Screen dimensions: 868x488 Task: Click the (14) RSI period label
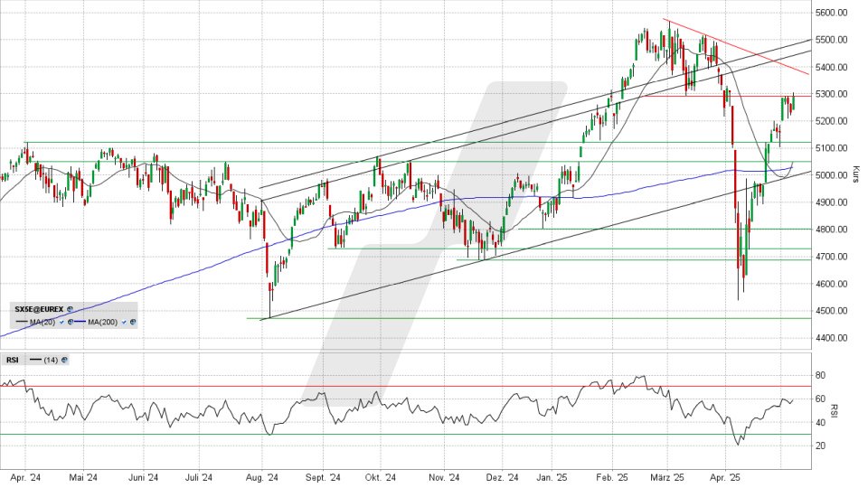51,360
